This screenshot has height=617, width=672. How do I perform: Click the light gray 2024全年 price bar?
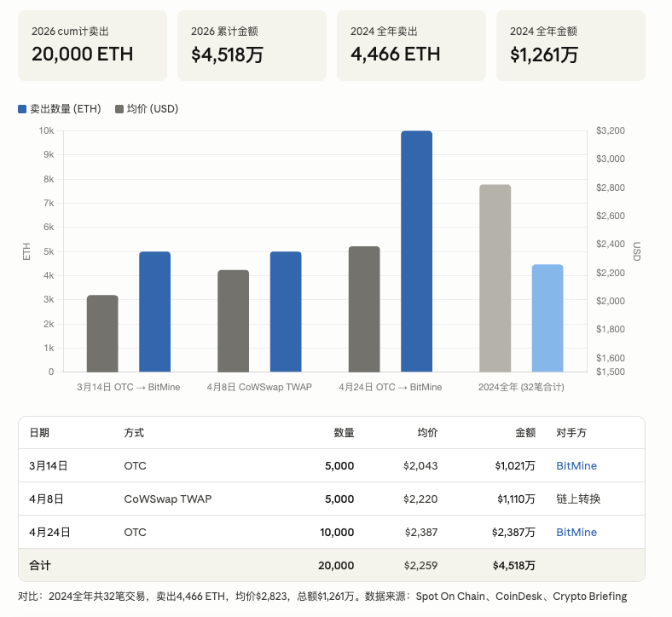pos(495,279)
